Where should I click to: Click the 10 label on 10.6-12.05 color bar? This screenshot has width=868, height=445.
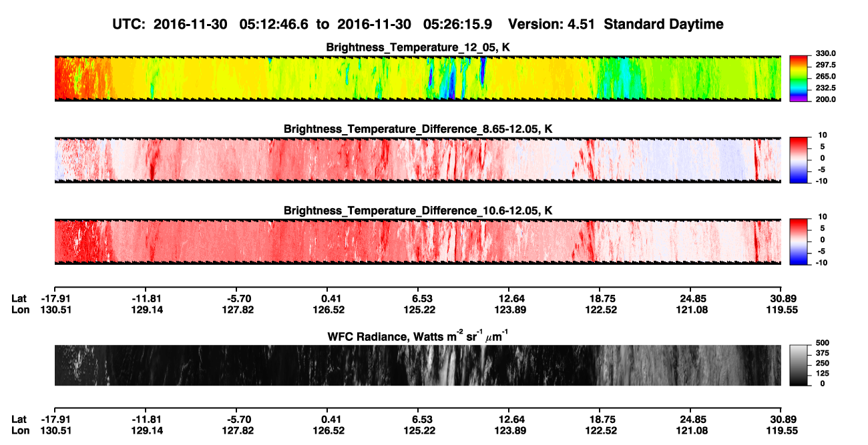click(x=821, y=217)
